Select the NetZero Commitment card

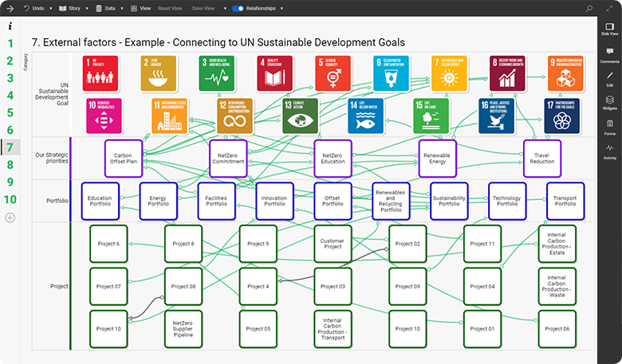228,159
